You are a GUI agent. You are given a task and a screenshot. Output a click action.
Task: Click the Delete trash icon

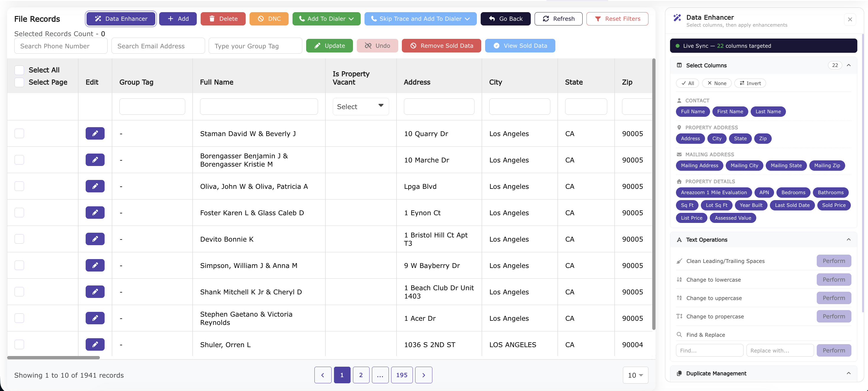pos(212,19)
